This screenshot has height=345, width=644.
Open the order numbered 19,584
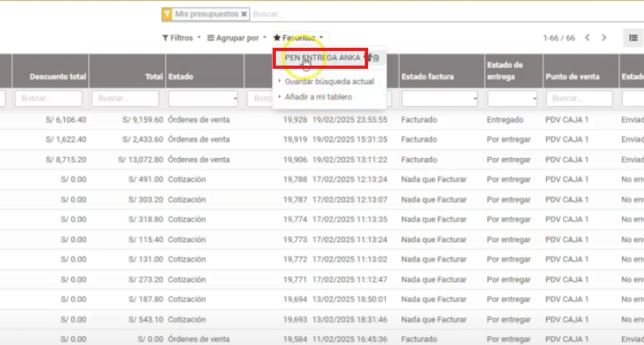(294, 339)
